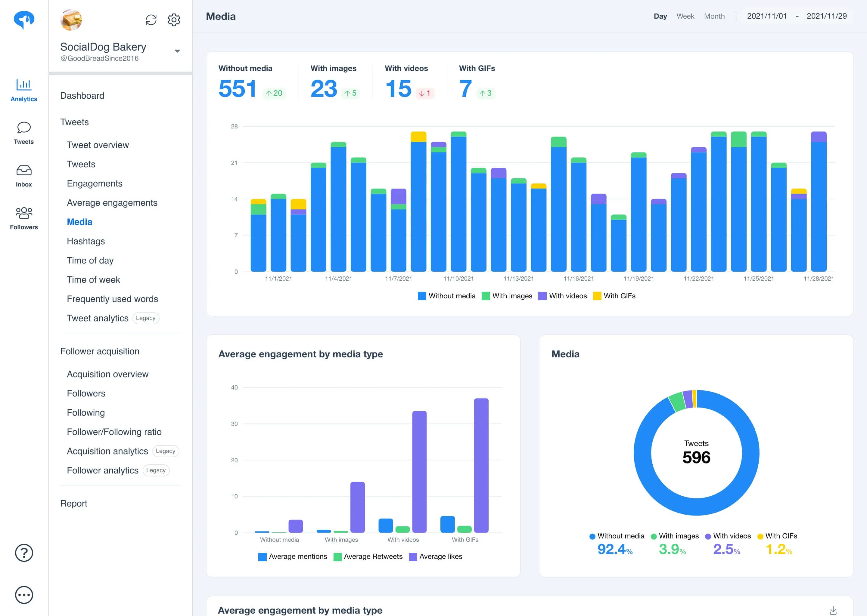
Task: Open the Analytics section in sidebar
Action: coord(24,90)
